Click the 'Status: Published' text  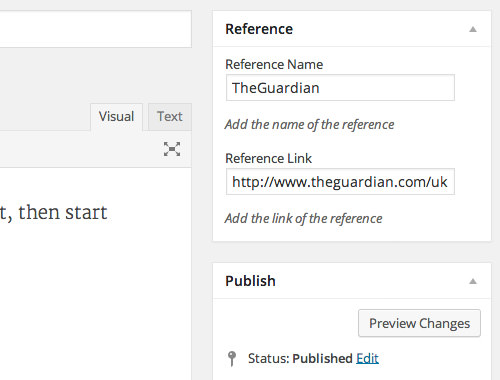coord(300,359)
